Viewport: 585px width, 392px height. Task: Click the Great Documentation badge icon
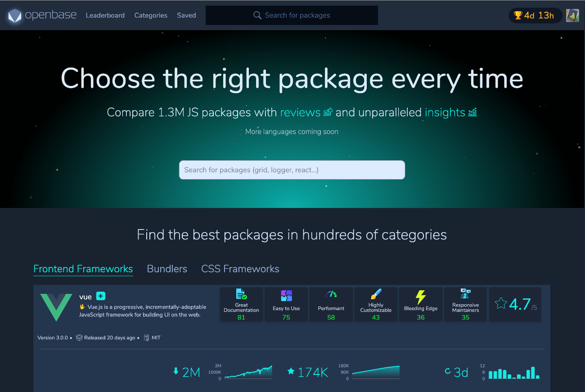click(x=242, y=294)
